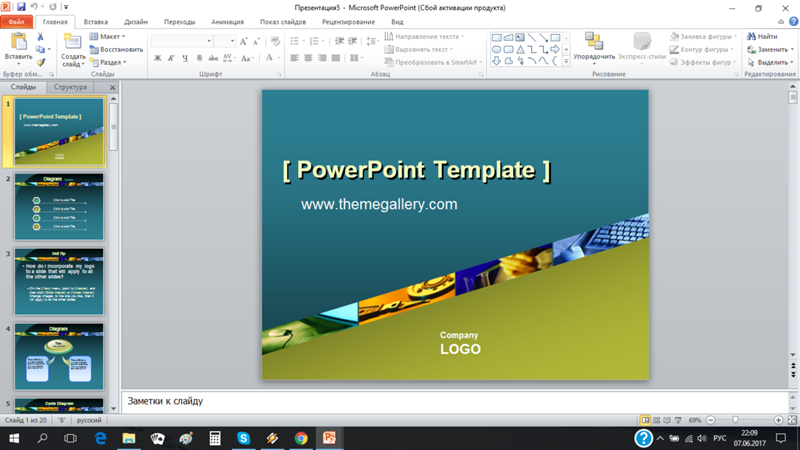Screen dimensions: 800x450
Task: Expand the font name combo box
Action: pos(209,41)
